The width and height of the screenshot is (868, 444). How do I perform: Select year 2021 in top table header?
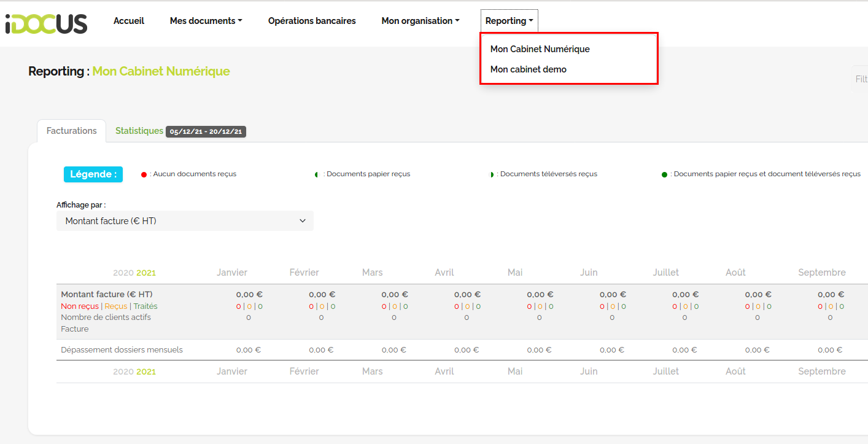point(146,273)
